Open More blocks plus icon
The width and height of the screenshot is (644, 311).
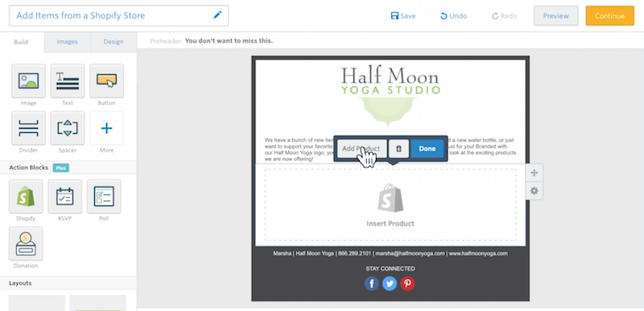pos(106,128)
